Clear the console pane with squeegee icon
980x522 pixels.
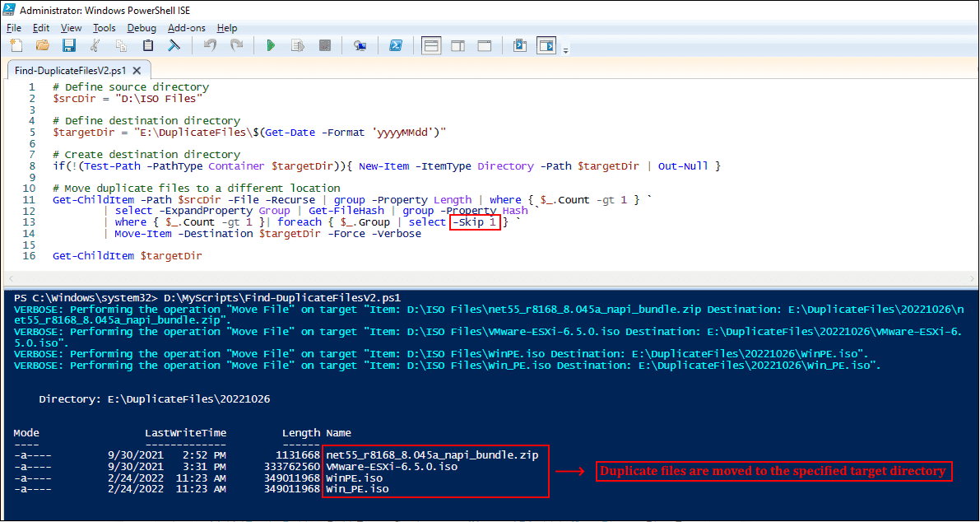point(174,45)
